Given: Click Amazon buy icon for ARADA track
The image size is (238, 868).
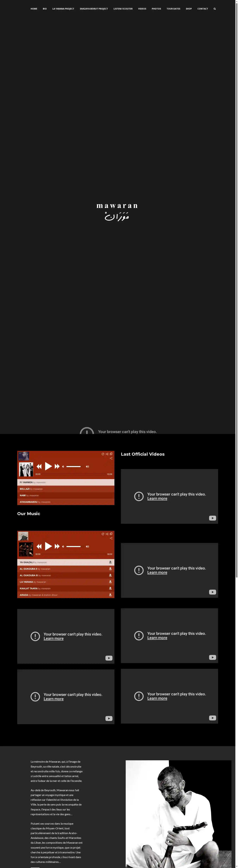Looking at the screenshot, I should (110, 595).
